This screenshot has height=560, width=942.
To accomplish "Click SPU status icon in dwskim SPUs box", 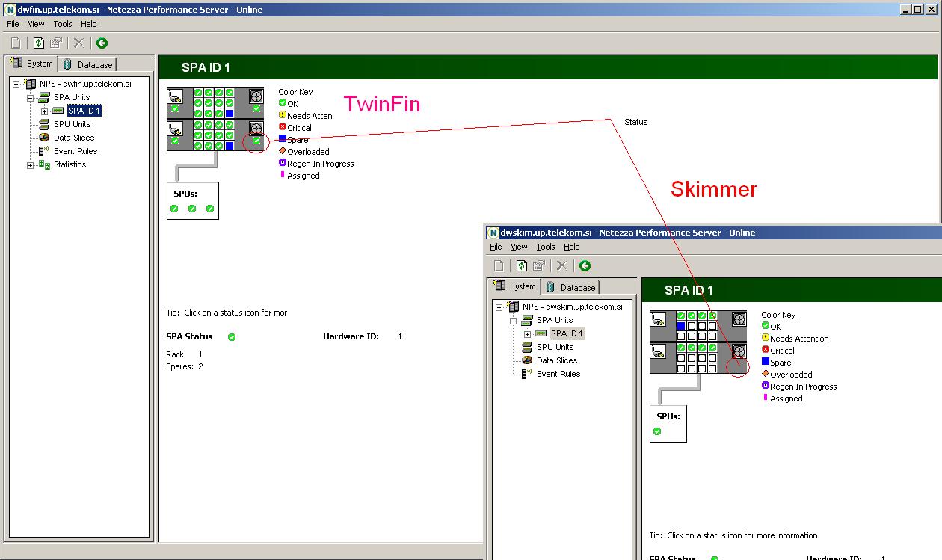I will 657,431.
